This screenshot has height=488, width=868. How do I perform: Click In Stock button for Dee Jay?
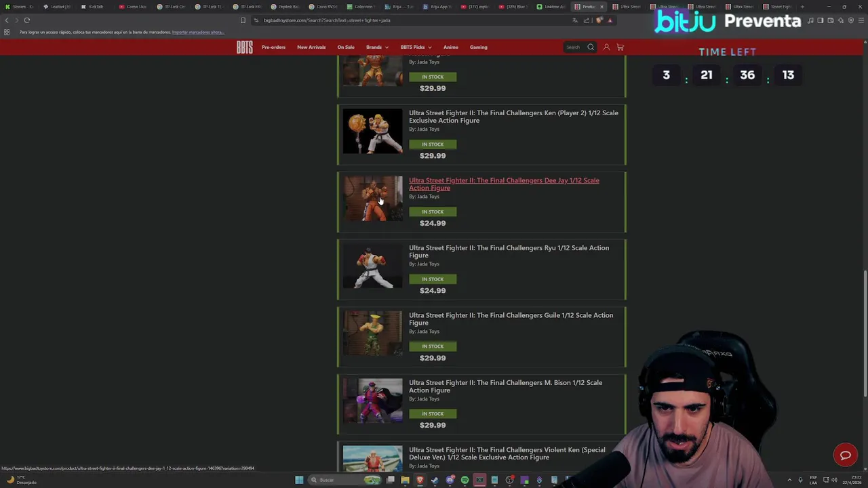pos(433,211)
